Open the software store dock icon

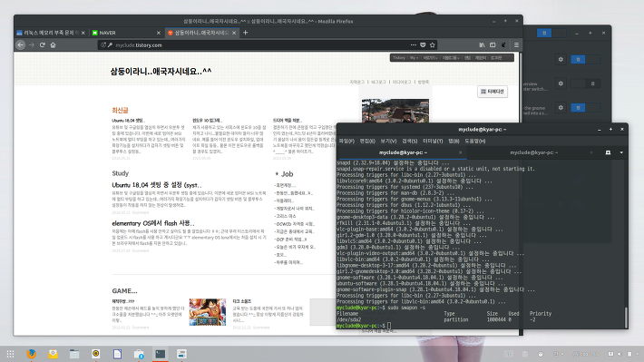click(x=139, y=354)
